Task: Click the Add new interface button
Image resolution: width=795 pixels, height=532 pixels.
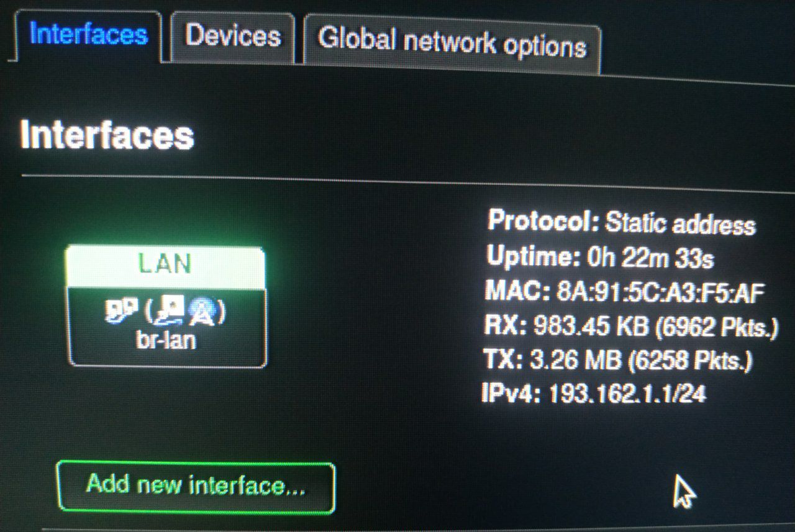Action: [196, 485]
